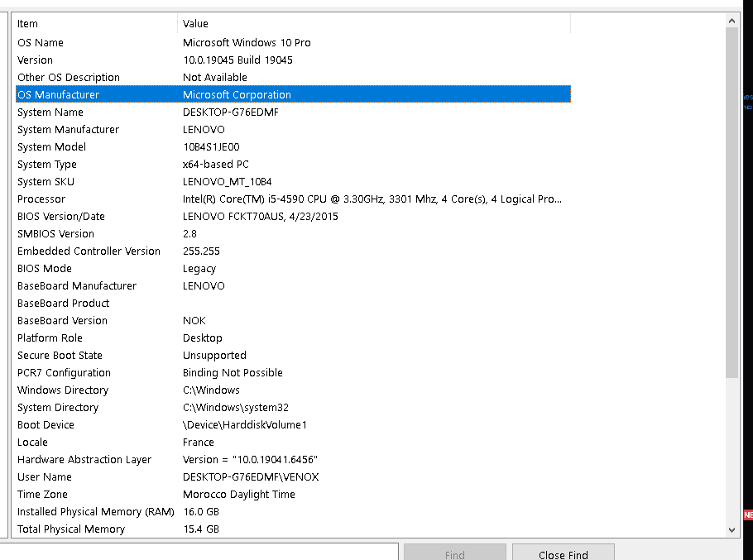Select the Installed Physical Memory (RAM) row
753x560 pixels.
293,511
